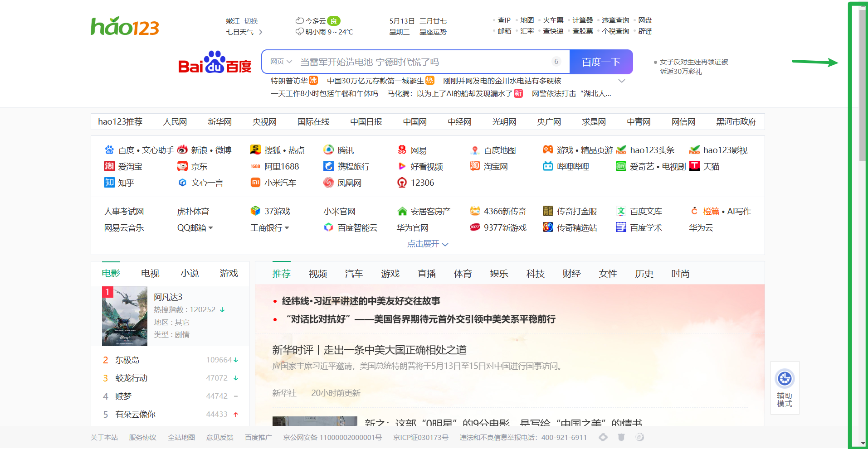Click the 9377新游戏 icon
The image size is (868, 449).
475,227
